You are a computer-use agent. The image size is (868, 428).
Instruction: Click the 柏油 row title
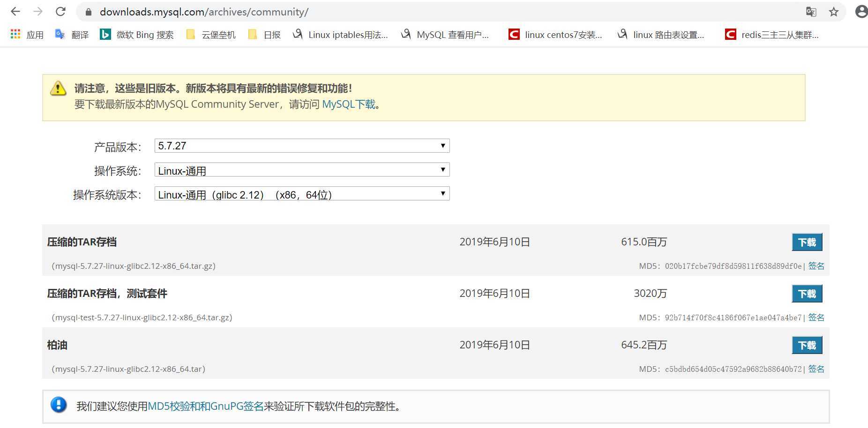pos(57,345)
